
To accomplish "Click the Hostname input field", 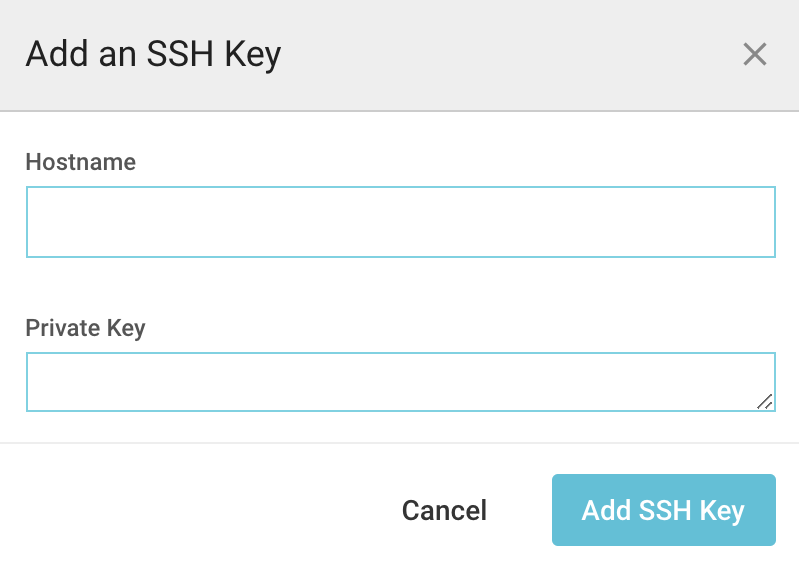I will coord(400,222).
